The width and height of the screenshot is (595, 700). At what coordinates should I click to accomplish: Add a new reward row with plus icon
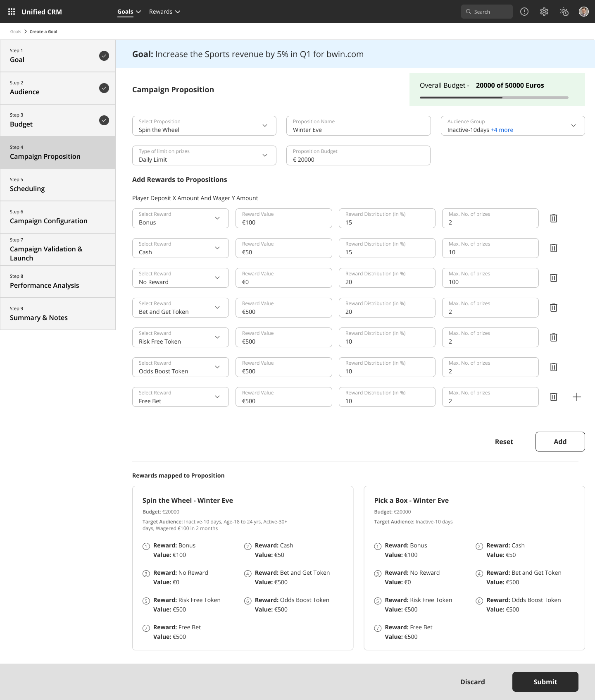(x=577, y=397)
